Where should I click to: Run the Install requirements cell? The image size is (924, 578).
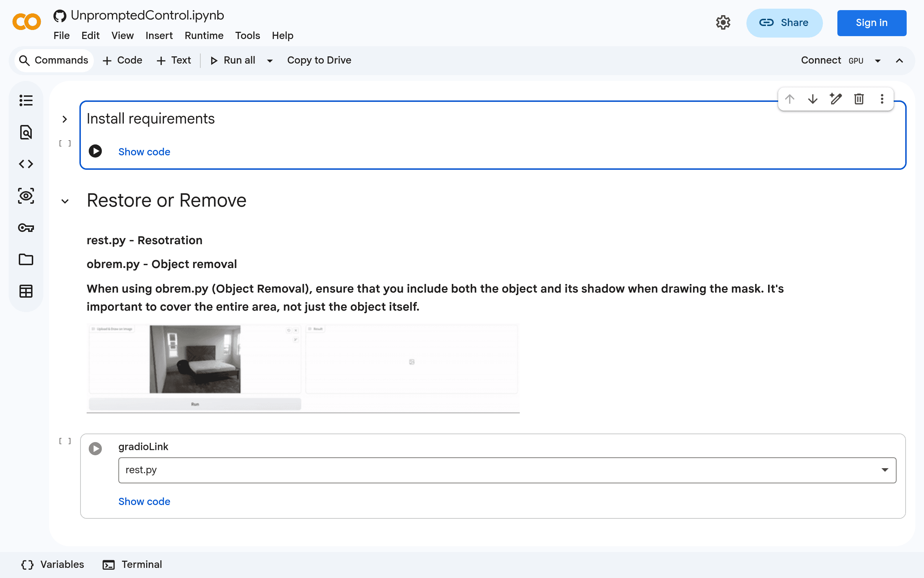coord(95,151)
